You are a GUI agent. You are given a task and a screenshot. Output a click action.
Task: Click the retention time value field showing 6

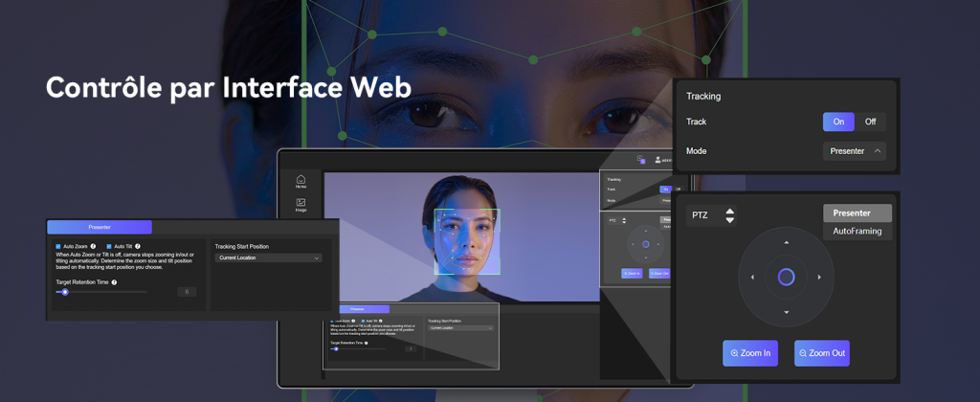pyautogui.click(x=187, y=292)
